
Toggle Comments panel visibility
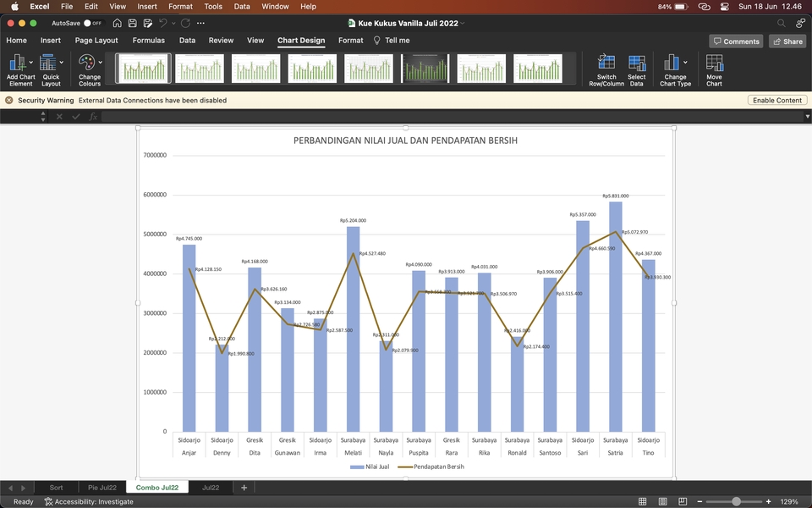pyautogui.click(x=736, y=41)
